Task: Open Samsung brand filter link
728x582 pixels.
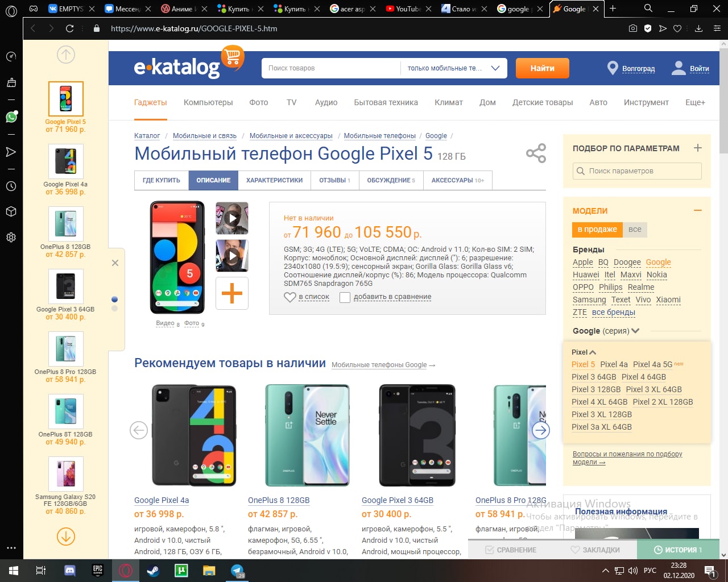Action: pos(589,300)
